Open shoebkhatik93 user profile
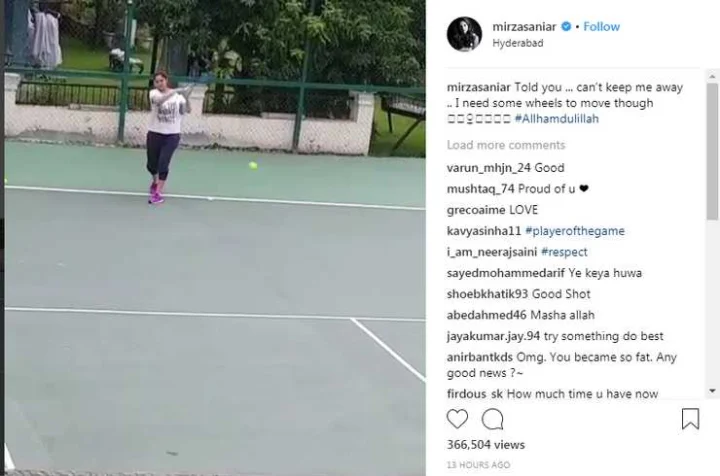This screenshot has height=476, width=720. point(488,294)
